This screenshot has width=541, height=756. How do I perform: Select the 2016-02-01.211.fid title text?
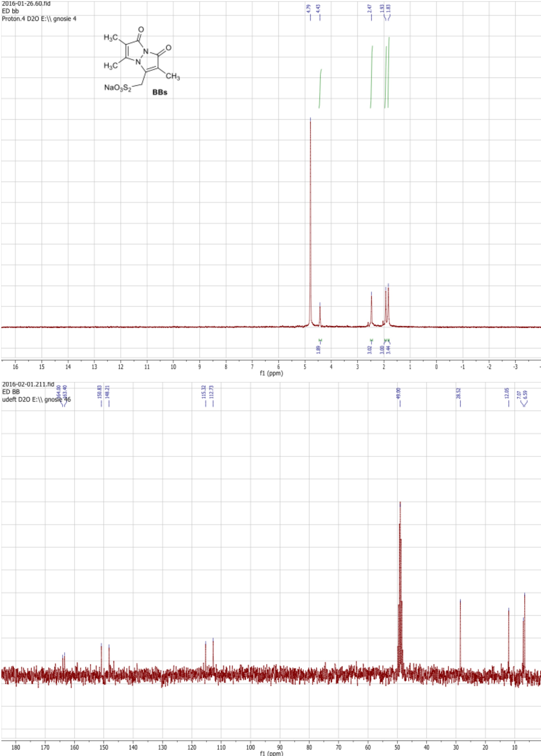point(28,384)
